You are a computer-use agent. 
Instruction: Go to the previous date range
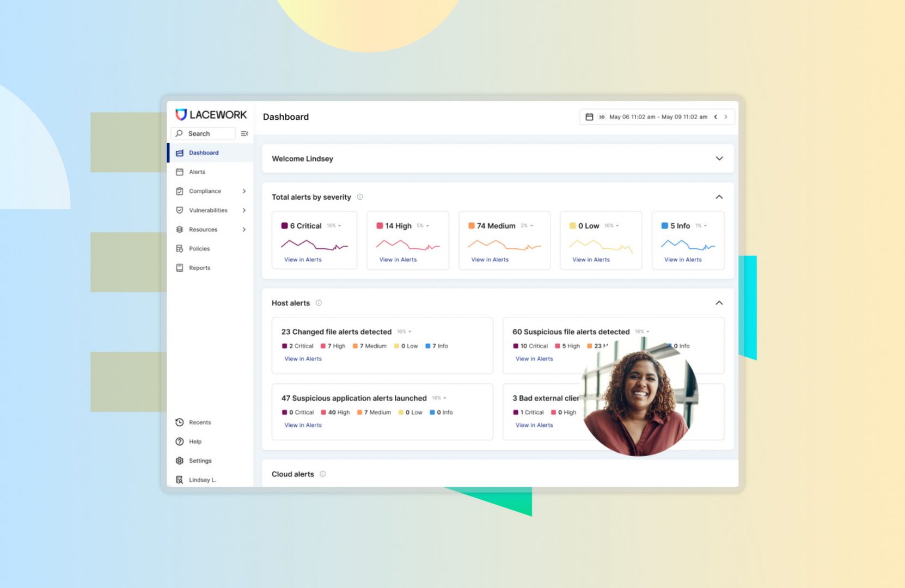point(716,117)
